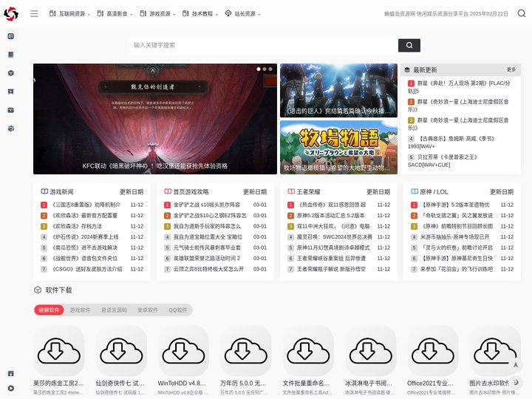Click download cloud icon for 图片去水印软件

(495, 351)
